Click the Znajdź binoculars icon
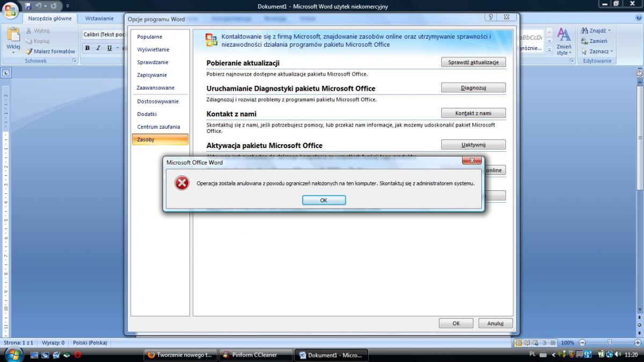 (584, 31)
